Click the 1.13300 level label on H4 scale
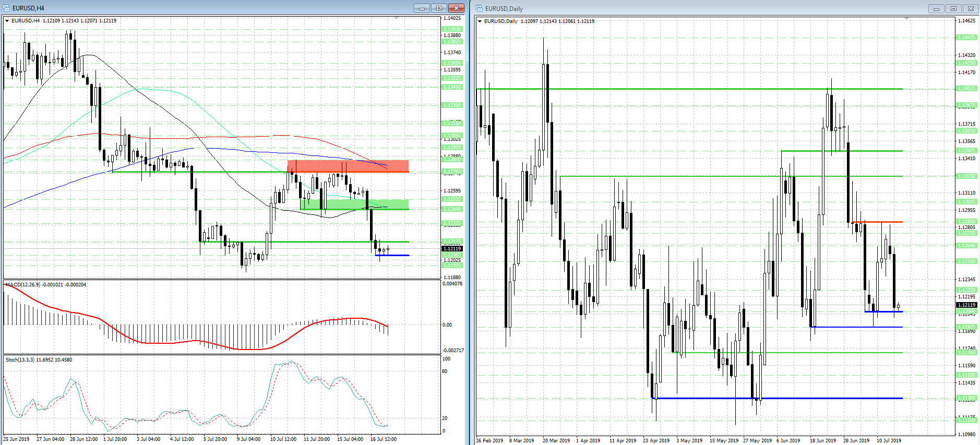The height and width of the screenshot is (445, 980). pos(452,105)
